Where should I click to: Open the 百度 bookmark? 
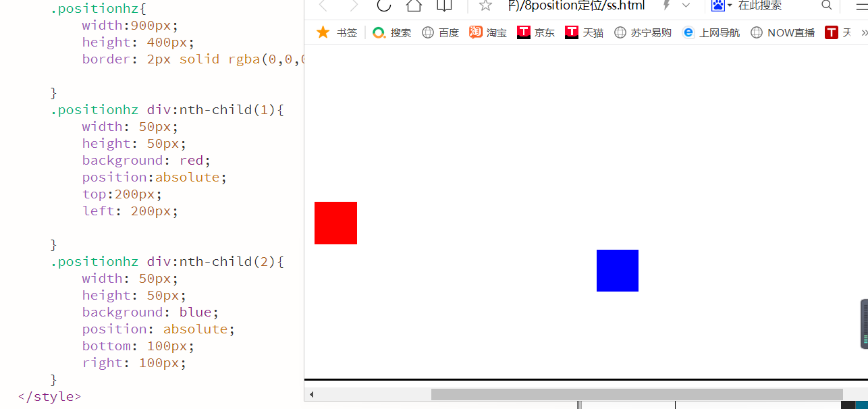[440, 32]
